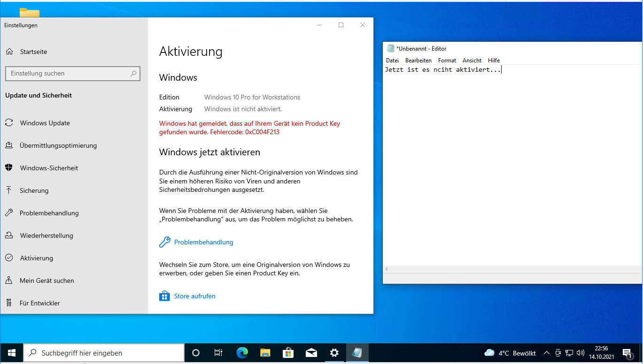
Task: Open Windows Update settings page
Action: tap(45, 123)
